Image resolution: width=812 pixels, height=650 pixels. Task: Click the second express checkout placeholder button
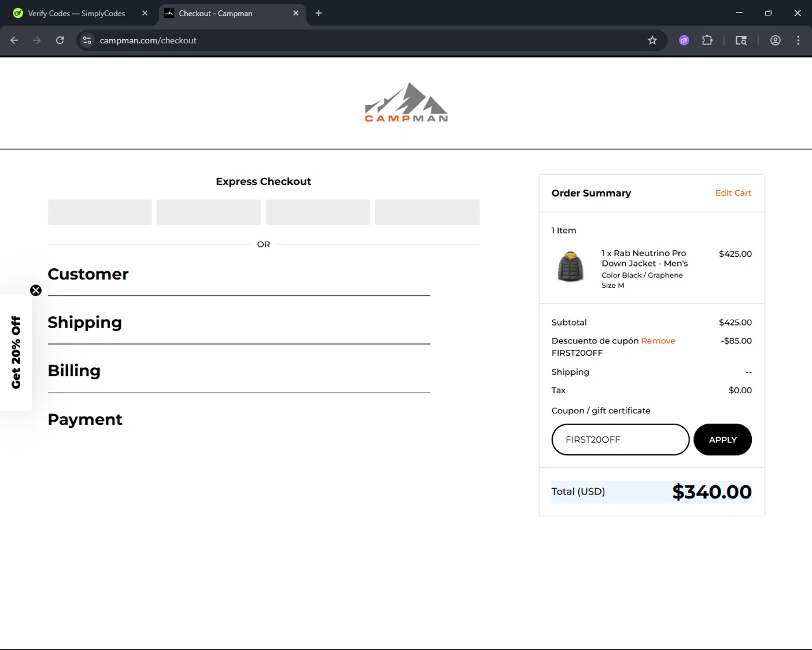[x=209, y=212]
